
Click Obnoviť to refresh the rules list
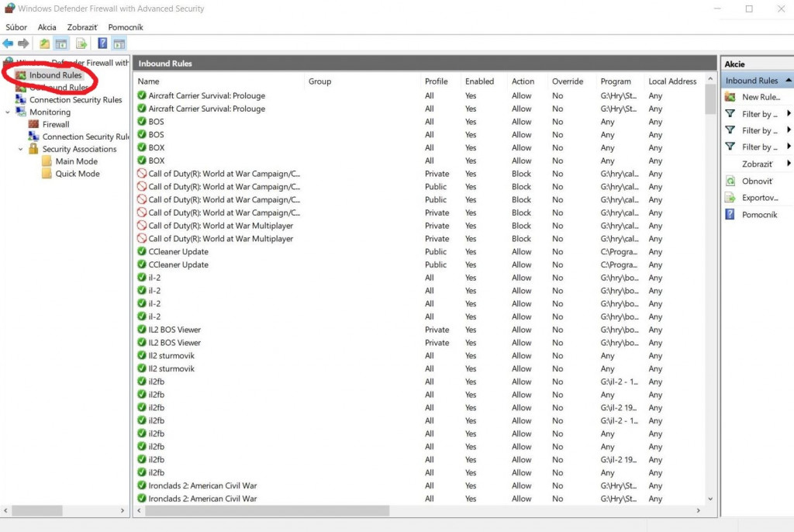pos(757,181)
